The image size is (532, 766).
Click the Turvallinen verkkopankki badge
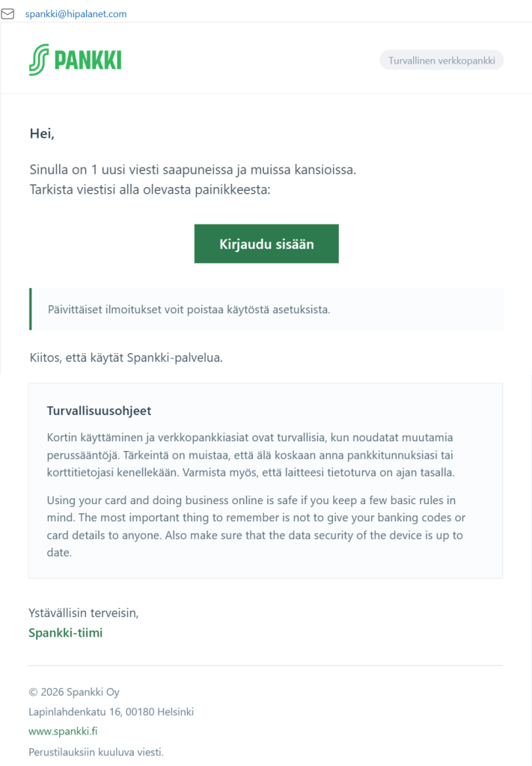point(441,61)
